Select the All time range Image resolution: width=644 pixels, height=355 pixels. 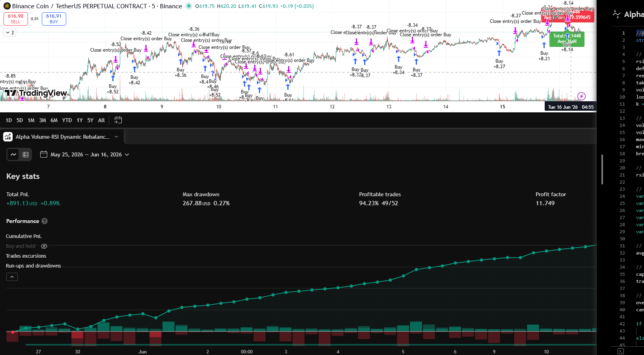(101, 120)
